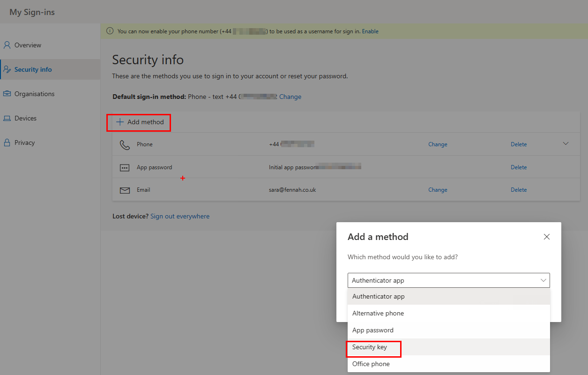Click the App password icon

click(x=125, y=167)
